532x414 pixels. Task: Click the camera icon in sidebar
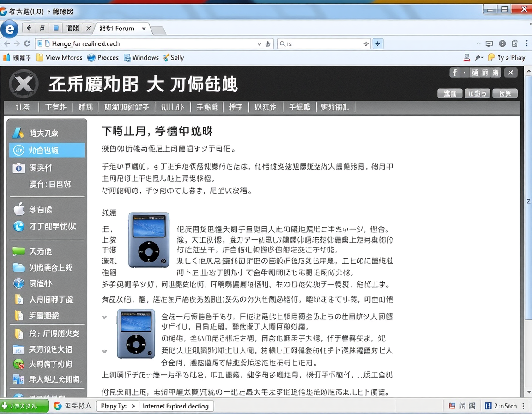point(18,168)
